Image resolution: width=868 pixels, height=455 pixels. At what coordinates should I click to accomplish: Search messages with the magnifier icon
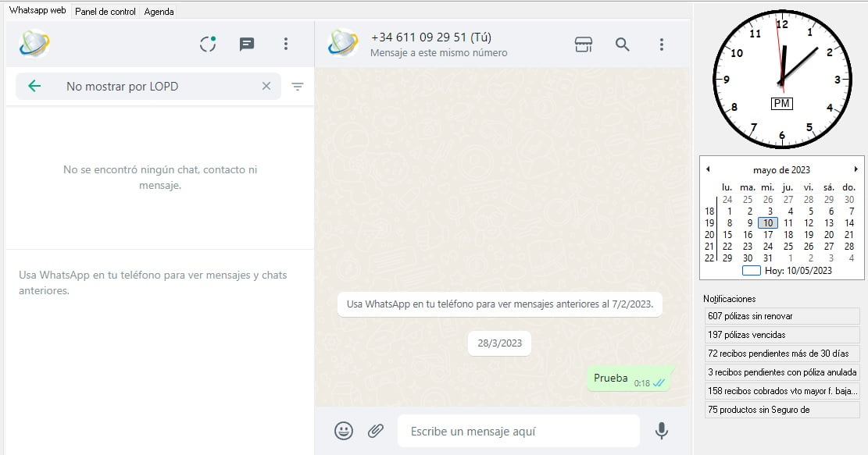622,44
